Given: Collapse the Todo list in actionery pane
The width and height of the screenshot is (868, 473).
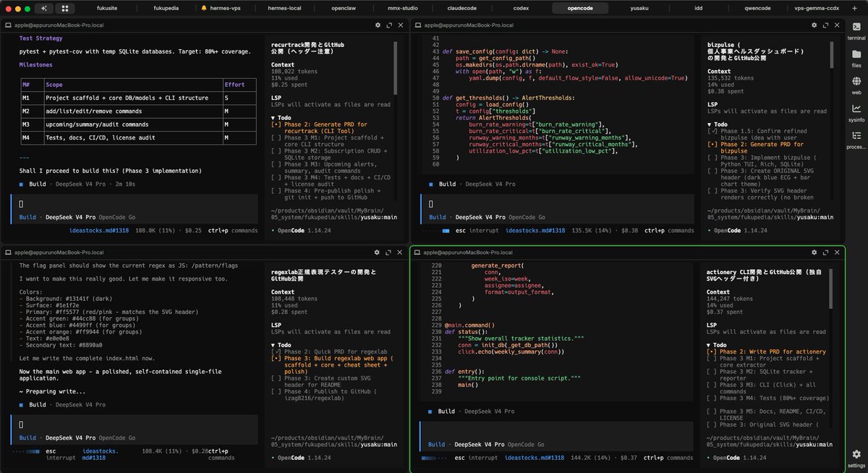Looking at the screenshot, I should [x=718, y=344].
